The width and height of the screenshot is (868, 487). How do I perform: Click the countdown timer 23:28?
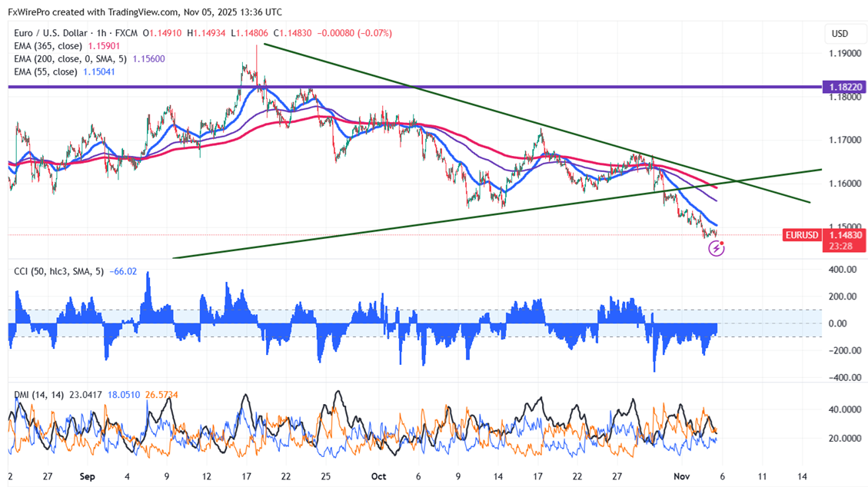pos(841,246)
